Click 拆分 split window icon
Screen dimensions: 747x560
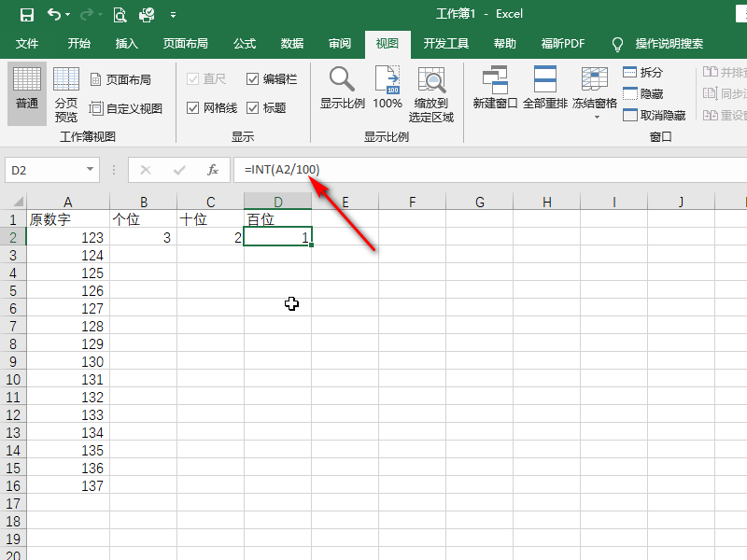pos(642,72)
